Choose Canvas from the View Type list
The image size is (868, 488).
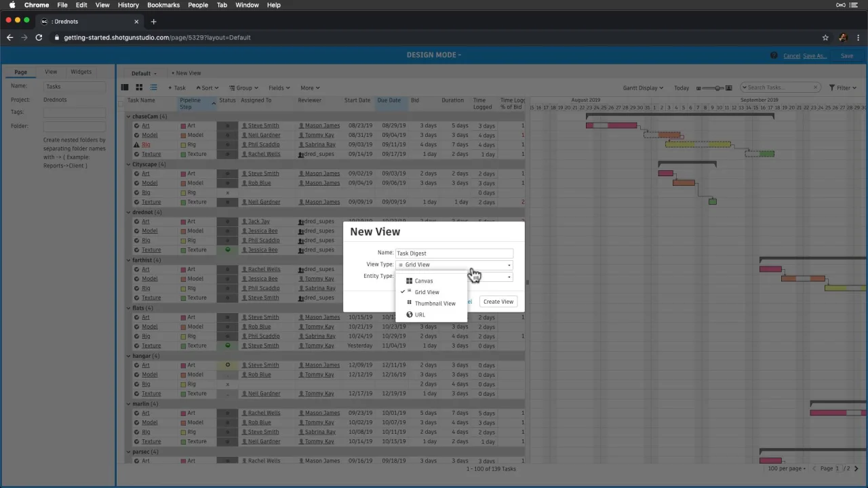[431, 281]
